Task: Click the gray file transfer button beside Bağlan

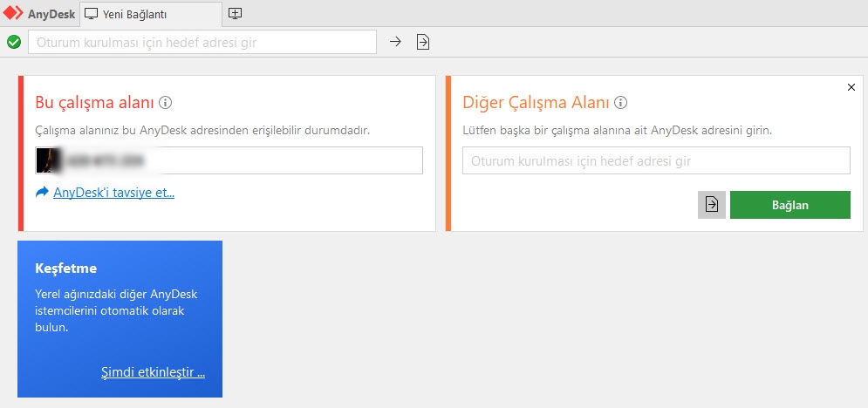Action: coord(712,205)
